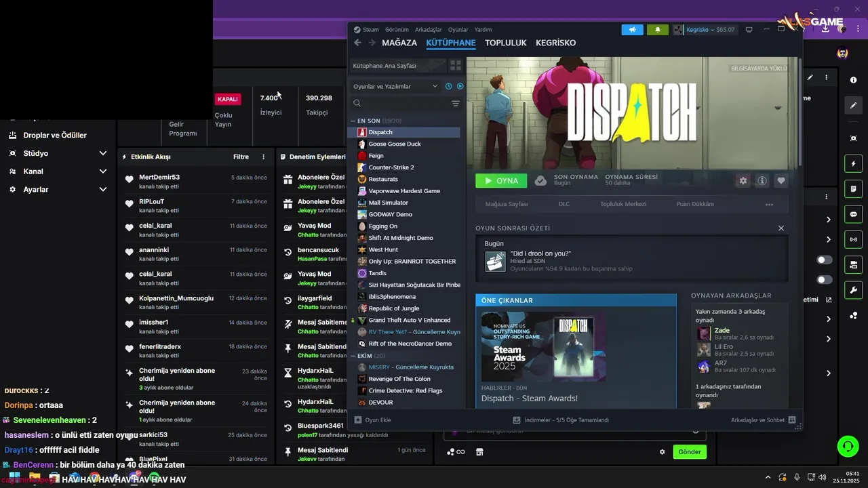Open Oyunlar menu

[x=458, y=30]
